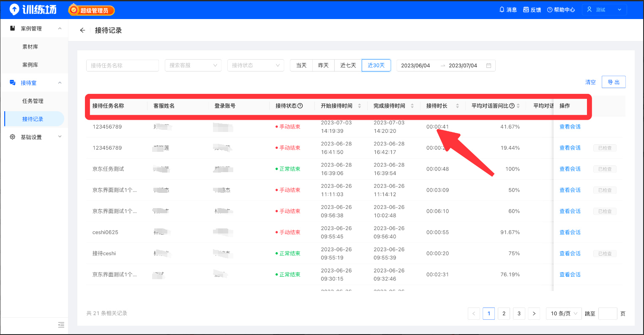This screenshot has height=335, width=644.
Task: Click the start date 2023/06/04 field
Action: coord(415,66)
